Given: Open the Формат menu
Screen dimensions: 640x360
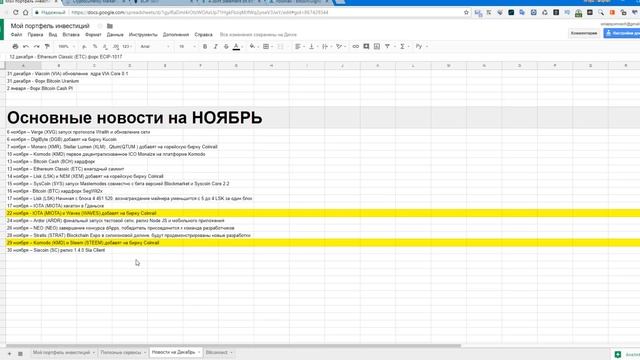Looking at the screenshot, I should pyautogui.click(x=93, y=35).
